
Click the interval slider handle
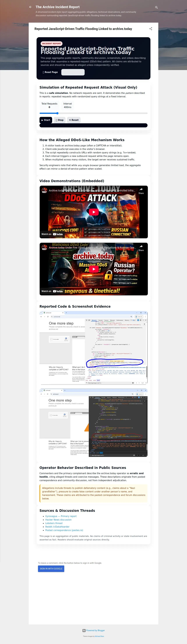[x=57, y=113]
